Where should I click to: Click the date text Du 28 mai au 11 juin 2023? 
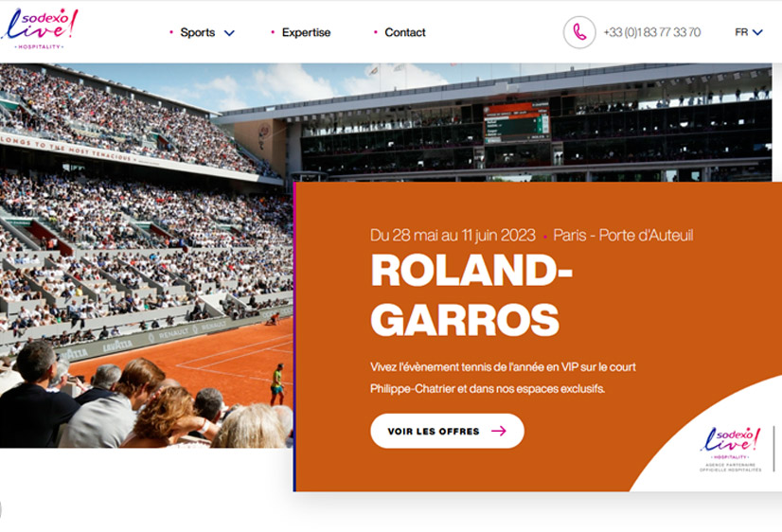coord(453,235)
